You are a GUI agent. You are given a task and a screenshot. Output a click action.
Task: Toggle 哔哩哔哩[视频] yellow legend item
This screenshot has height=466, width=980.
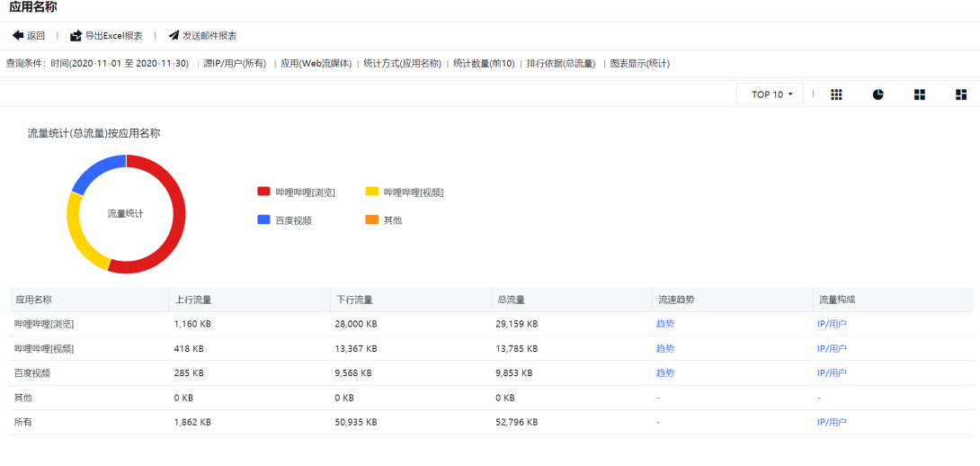point(404,192)
